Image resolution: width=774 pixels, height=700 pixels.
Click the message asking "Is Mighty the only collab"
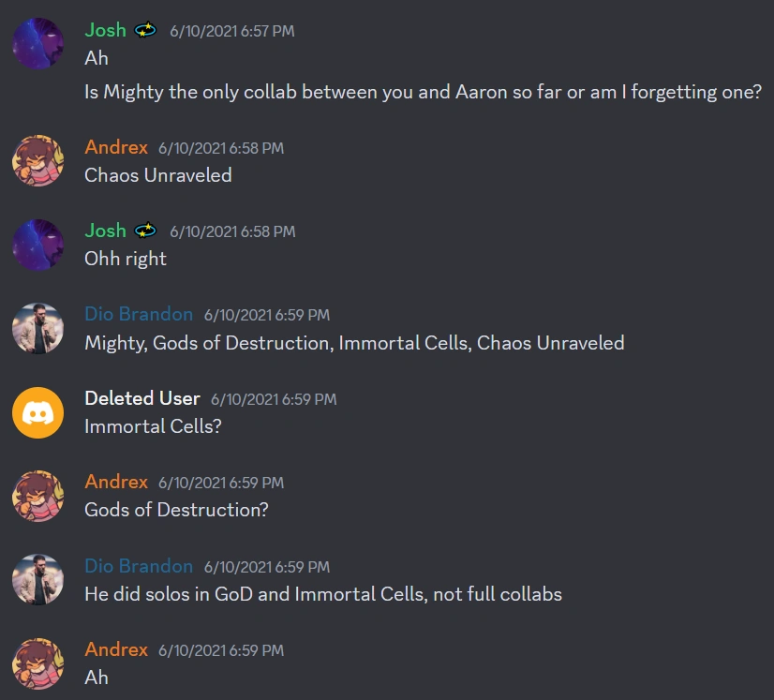423,92
